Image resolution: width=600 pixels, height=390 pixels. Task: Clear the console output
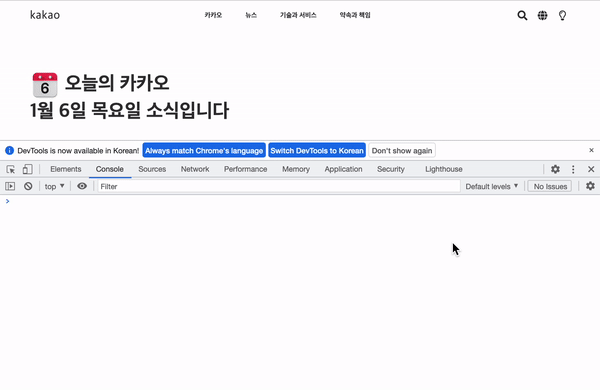point(28,186)
